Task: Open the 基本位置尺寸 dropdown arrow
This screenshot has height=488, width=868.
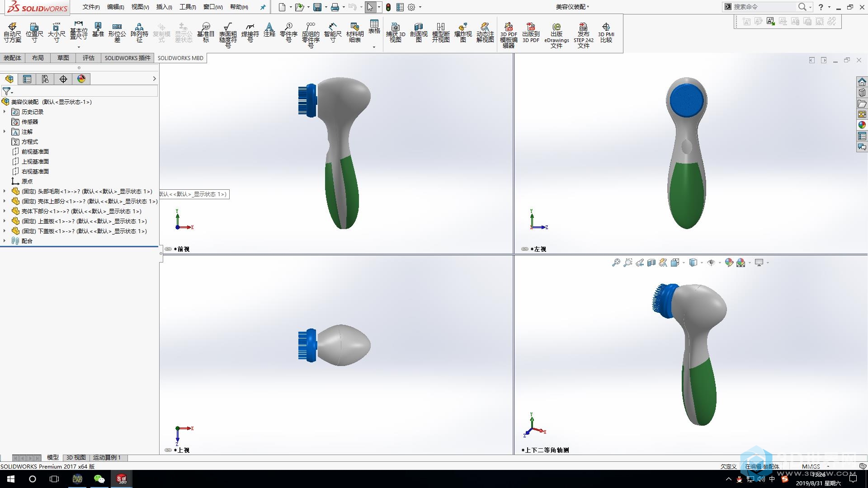Action: pos(79,47)
